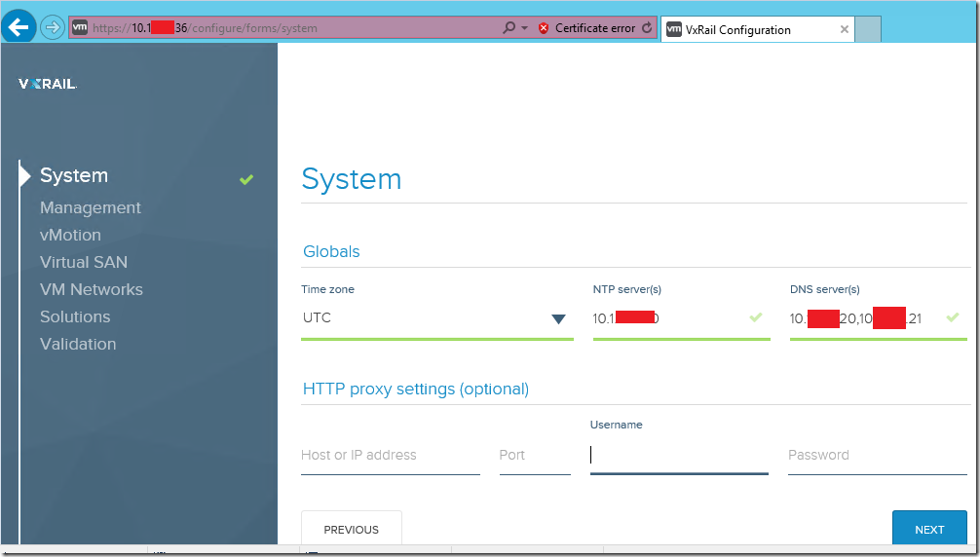
Task: Open the Time zone UTC dropdown
Action: pos(436,318)
